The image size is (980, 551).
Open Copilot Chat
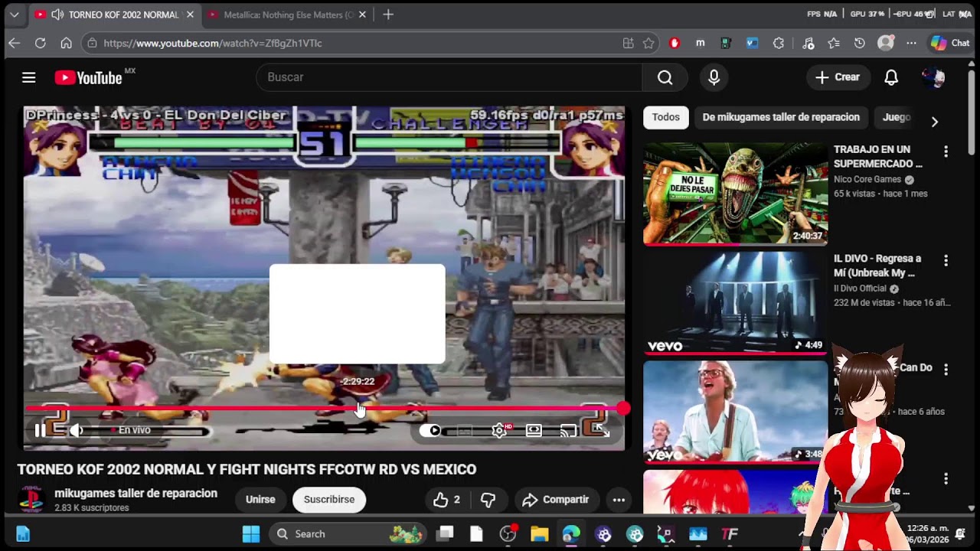pyautogui.click(x=950, y=44)
